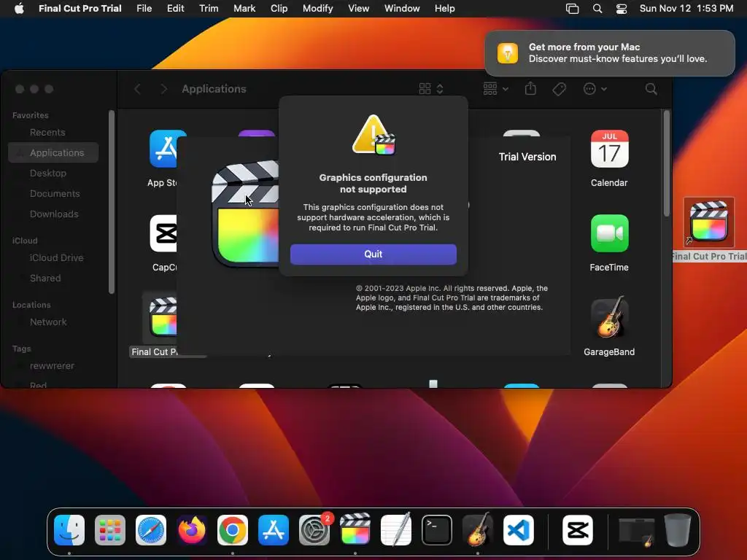Select Recents in Finder sidebar
Viewport: 747px width, 560px height.
point(47,133)
